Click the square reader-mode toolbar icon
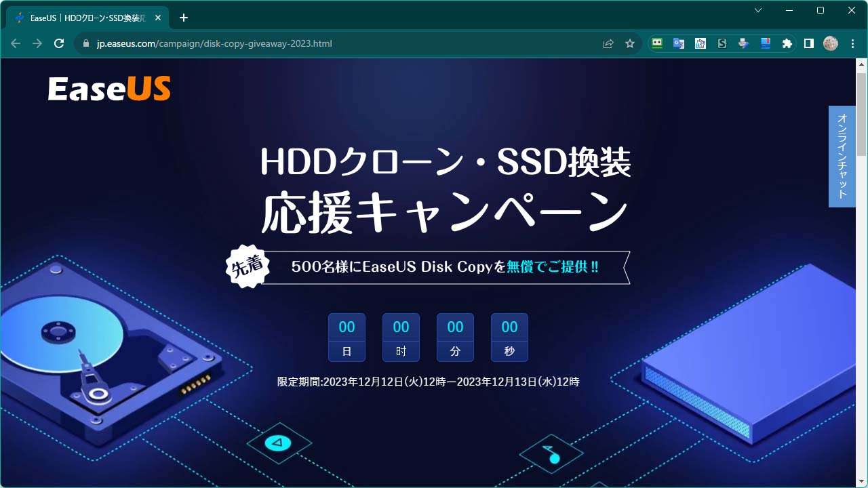868x488 pixels. 808,43
